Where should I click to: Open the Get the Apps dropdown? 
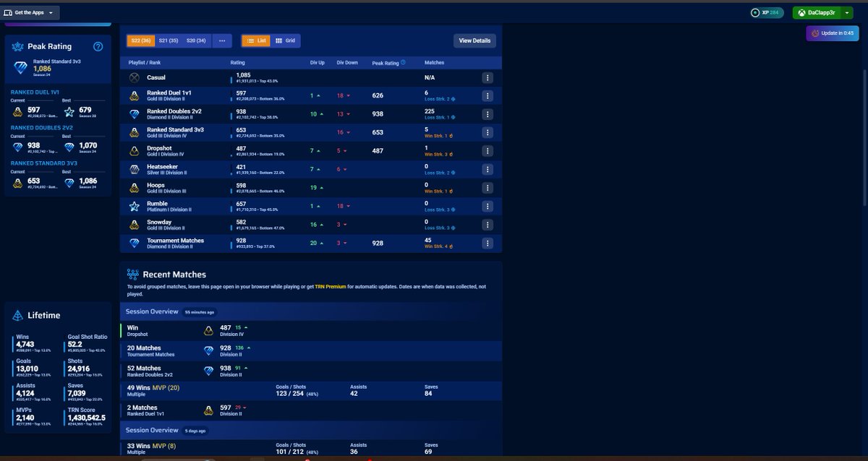point(30,12)
